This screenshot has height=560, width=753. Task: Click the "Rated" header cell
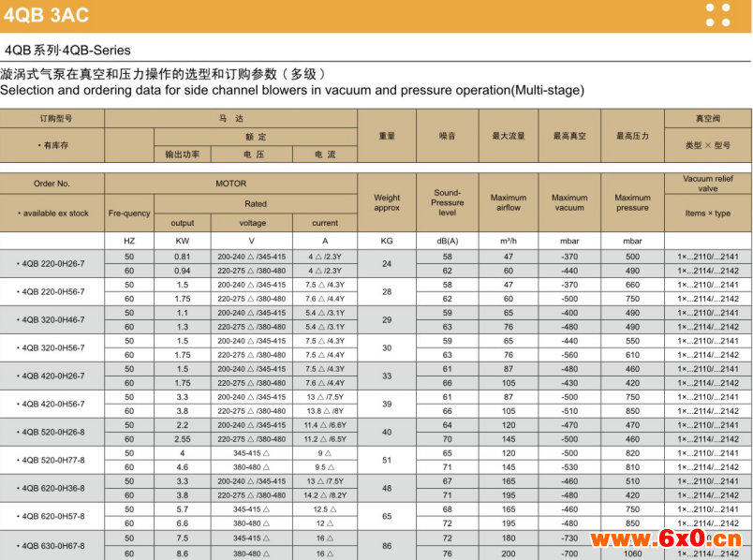click(x=256, y=203)
